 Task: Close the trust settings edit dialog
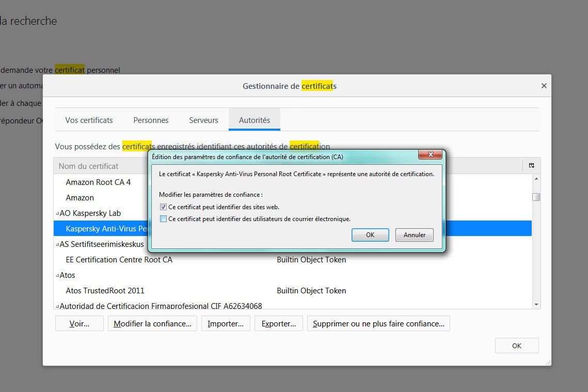(430, 154)
